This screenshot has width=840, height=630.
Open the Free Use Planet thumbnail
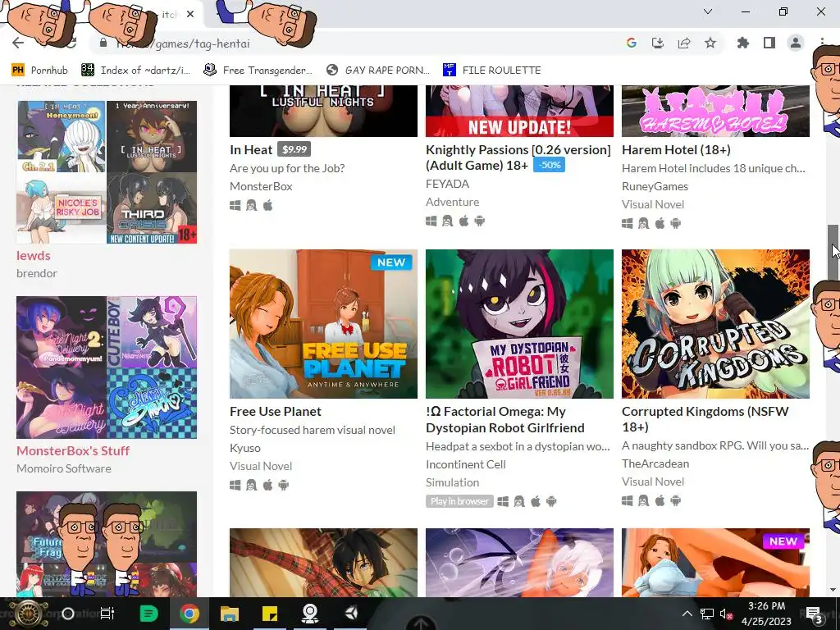coord(323,323)
